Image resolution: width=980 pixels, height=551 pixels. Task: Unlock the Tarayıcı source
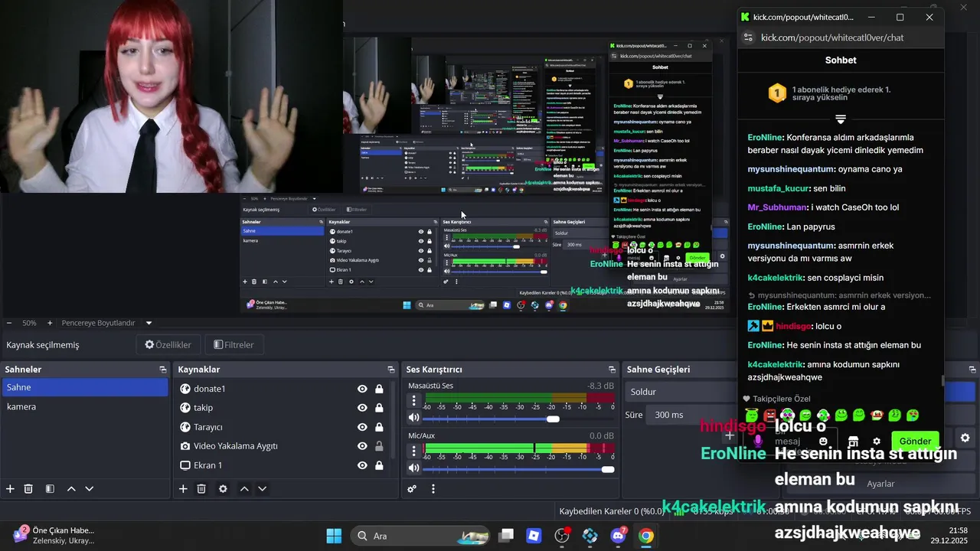tap(379, 427)
